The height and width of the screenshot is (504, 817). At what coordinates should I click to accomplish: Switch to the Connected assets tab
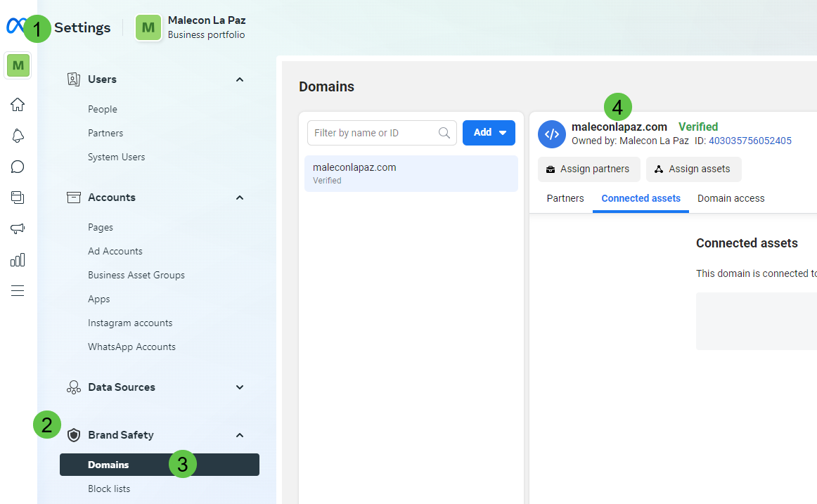coord(641,198)
